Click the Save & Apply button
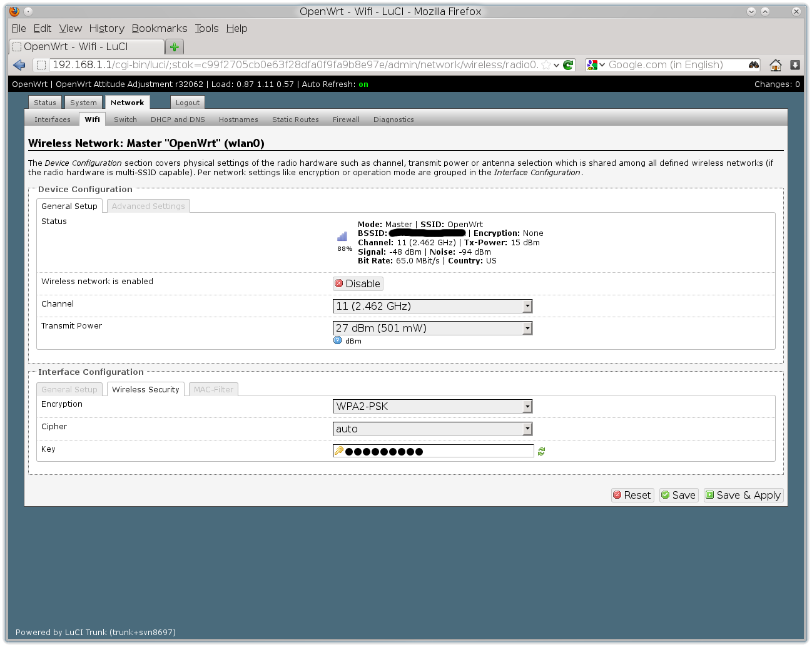Image resolution: width=812 pixels, height=647 pixels. [x=744, y=495]
